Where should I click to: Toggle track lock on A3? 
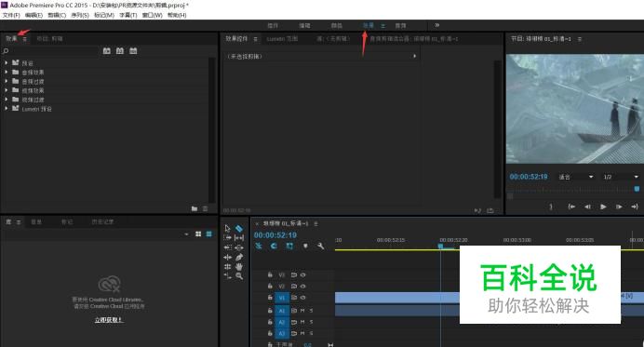click(270, 333)
